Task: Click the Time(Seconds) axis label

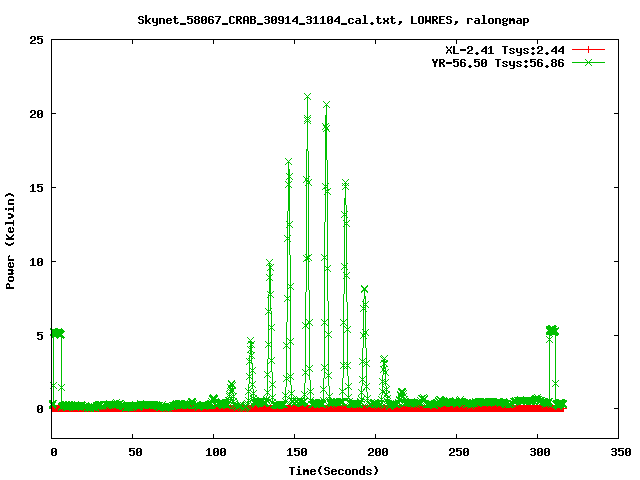Action: click(333, 471)
